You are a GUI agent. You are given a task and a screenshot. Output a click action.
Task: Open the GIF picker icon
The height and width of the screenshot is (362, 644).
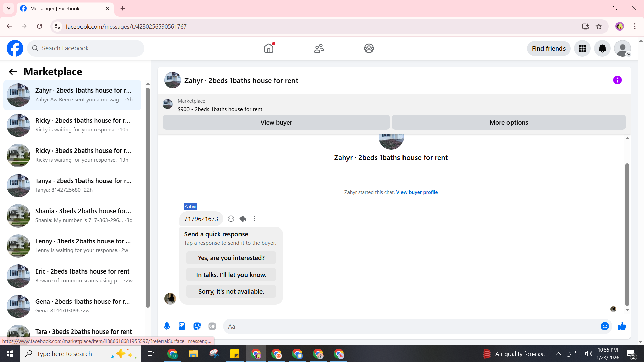(212, 326)
